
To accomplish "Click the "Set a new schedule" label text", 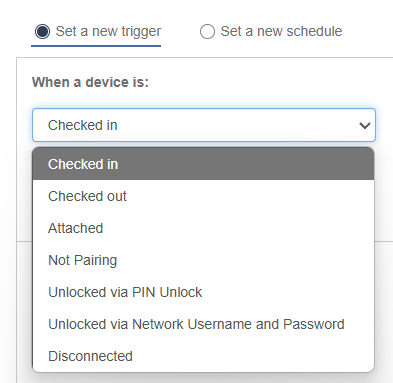I will pos(281,31).
